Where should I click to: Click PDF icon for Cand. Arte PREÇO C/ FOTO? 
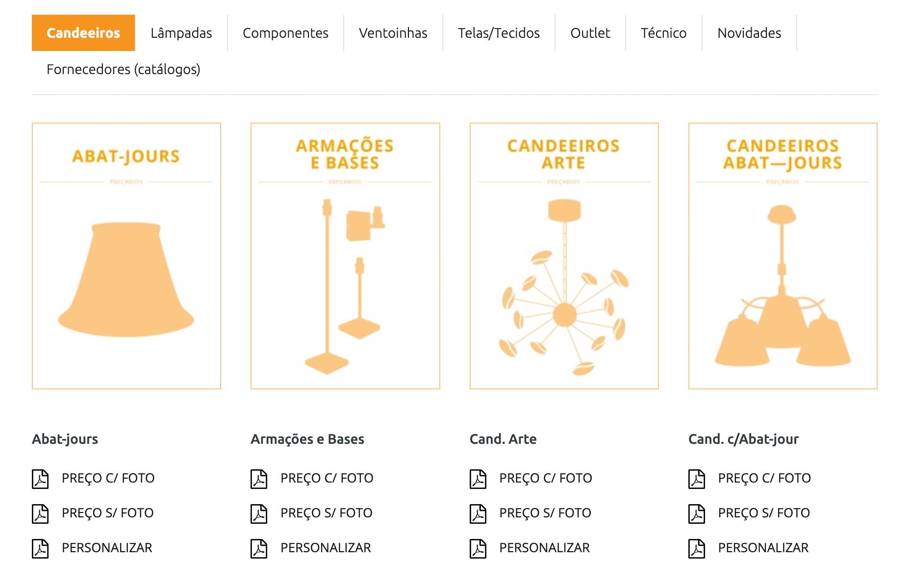coord(478,479)
